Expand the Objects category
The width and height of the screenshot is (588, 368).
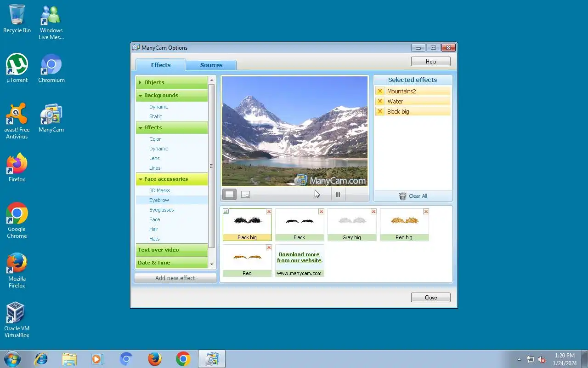click(x=172, y=82)
